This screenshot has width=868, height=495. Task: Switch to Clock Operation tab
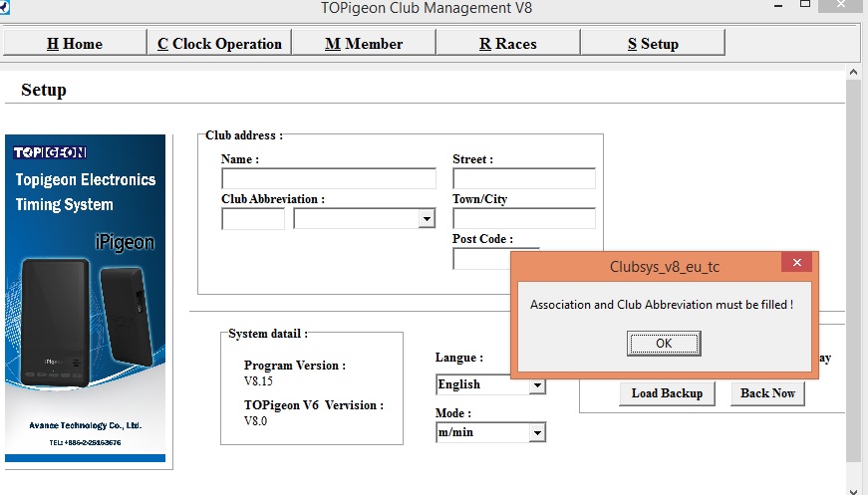219,43
